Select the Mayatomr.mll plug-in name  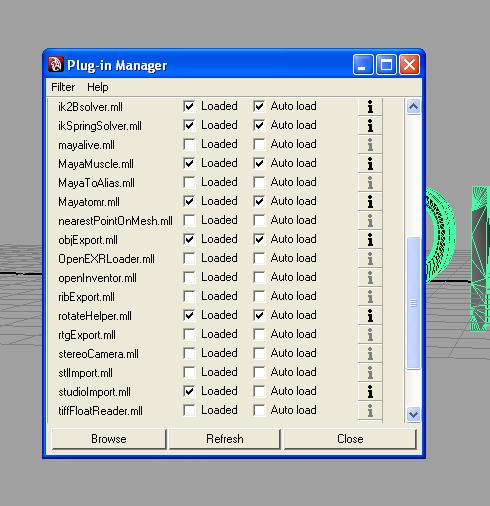pos(89,202)
